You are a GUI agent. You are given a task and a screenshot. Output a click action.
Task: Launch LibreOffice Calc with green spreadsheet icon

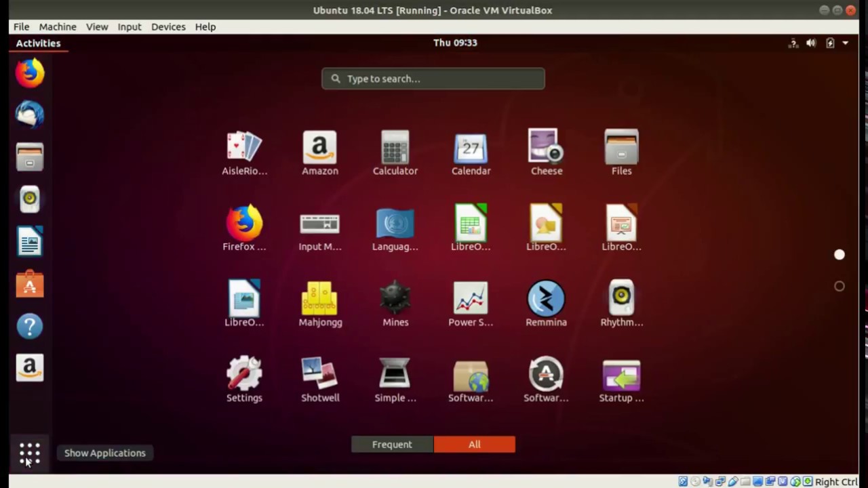coord(471,228)
